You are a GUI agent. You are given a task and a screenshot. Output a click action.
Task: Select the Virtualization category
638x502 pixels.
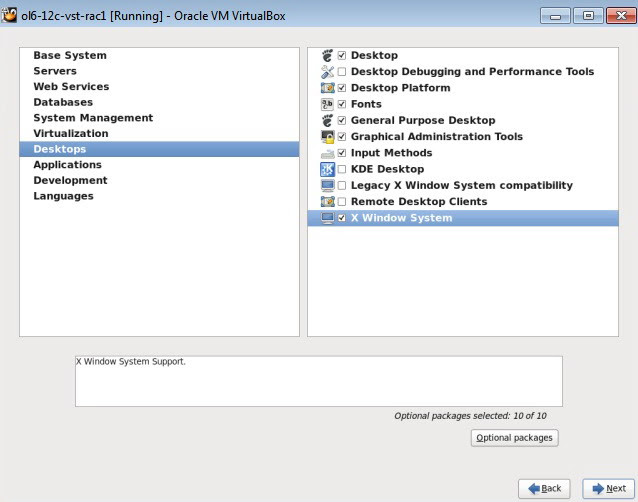tap(159, 133)
